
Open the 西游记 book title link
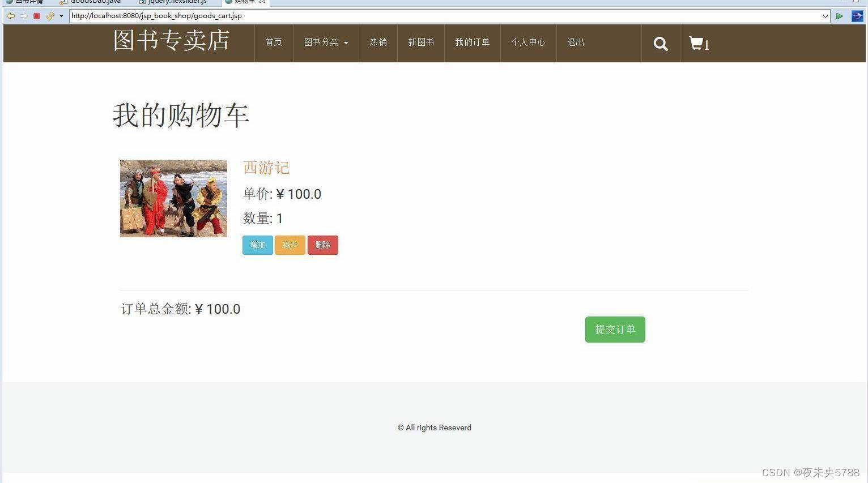[x=266, y=168]
